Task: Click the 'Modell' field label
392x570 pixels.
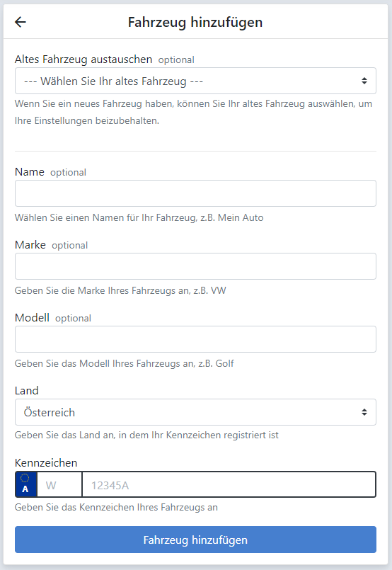Action: pyautogui.click(x=32, y=318)
